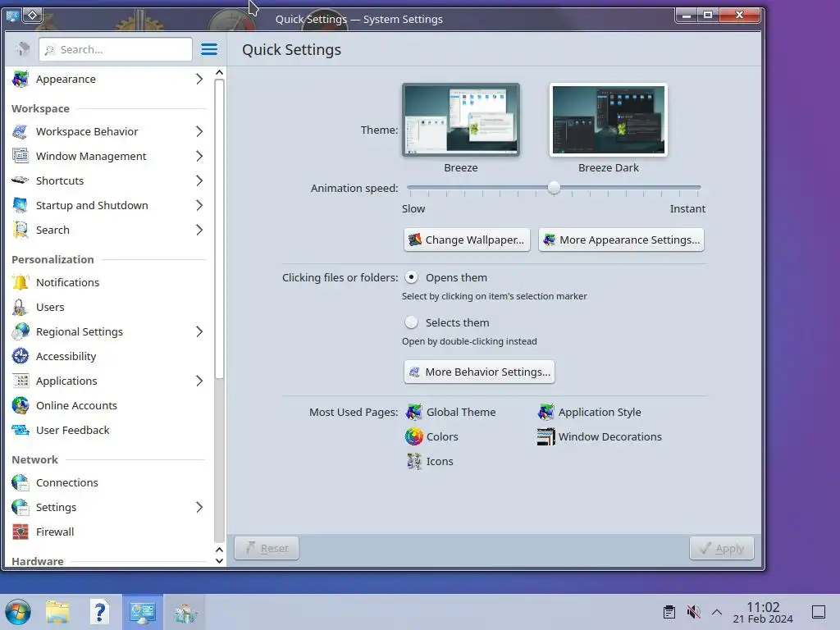Select the Regional Settings globe icon
This screenshot has height=630, width=840.
point(21,331)
